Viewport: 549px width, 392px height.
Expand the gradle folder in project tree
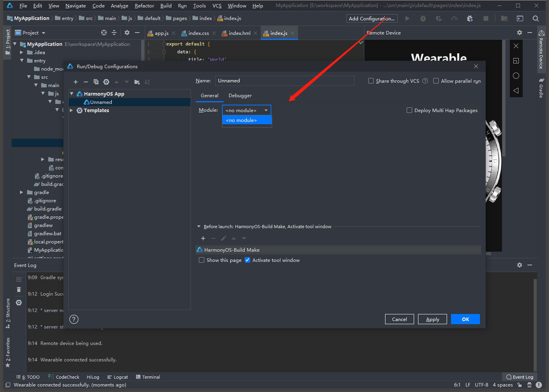pyautogui.click(x=22, y=192)
